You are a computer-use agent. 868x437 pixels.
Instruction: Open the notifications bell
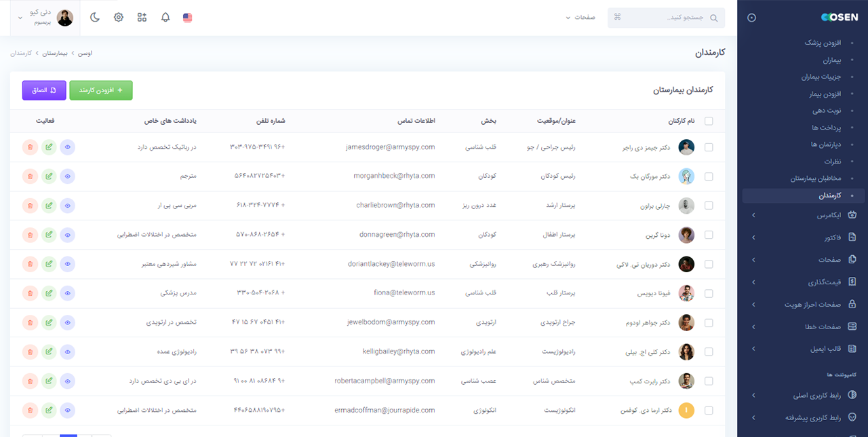(x=165, y=17)
